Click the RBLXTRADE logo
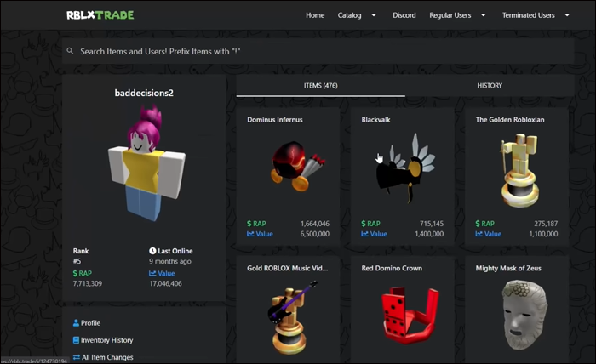 click(100, 15)
